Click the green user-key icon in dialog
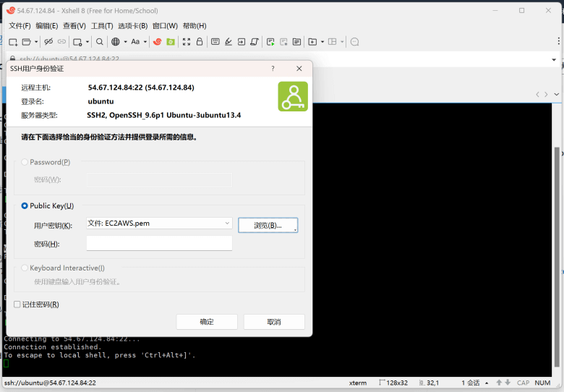 [x=293, y=96]
